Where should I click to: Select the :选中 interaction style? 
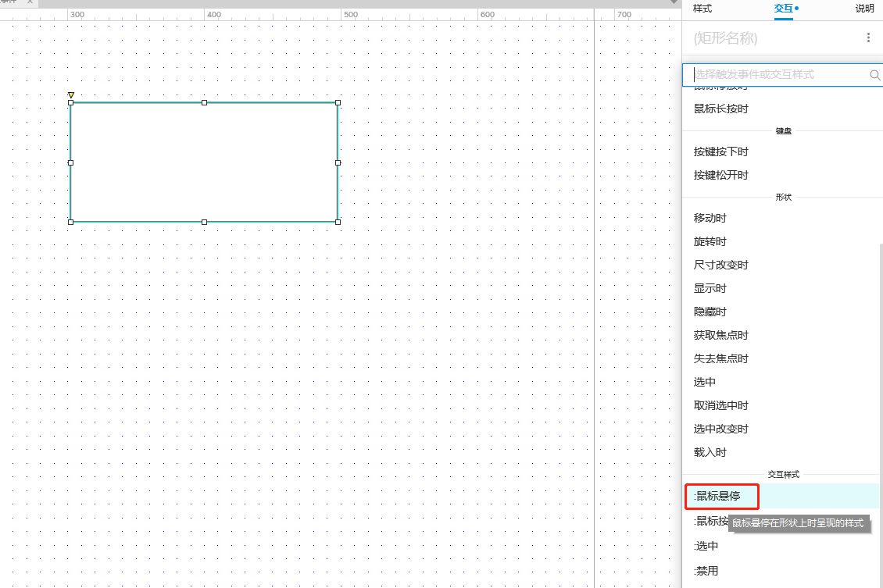706,546
